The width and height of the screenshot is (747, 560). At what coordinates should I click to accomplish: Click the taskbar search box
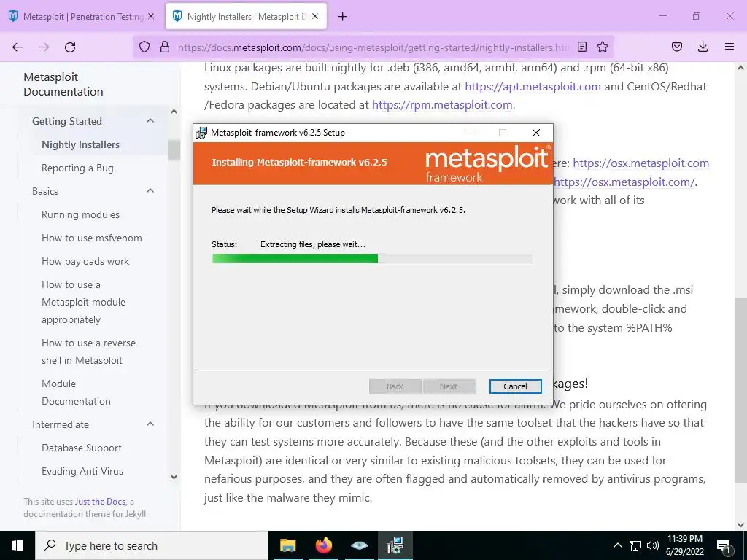152,545
